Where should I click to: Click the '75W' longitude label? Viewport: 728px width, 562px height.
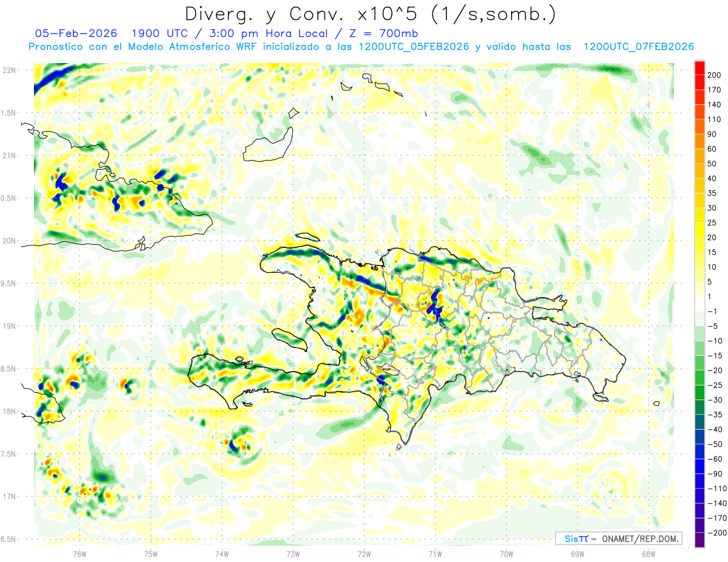tap(150, 554)
